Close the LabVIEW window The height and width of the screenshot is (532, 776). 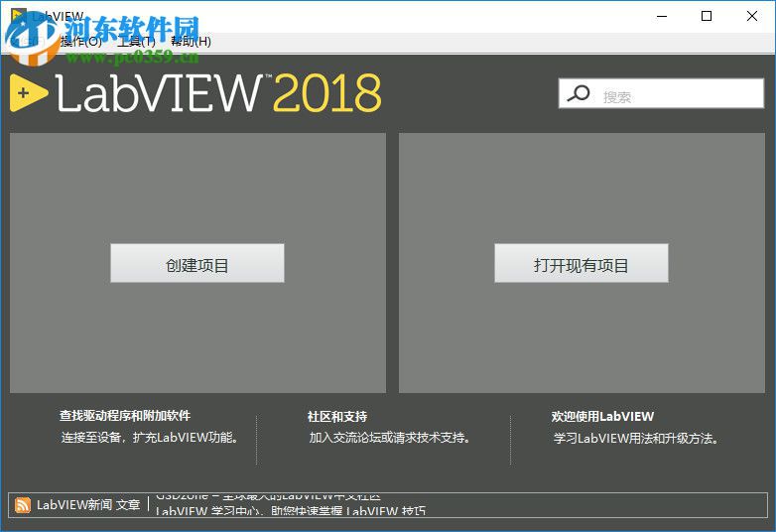(x=752, y=16)
